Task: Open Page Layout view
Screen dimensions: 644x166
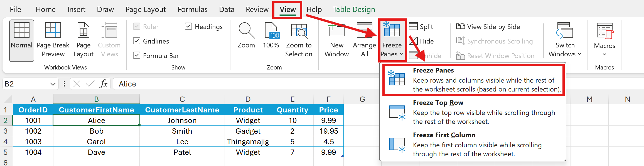Action: tap(83, 31)
